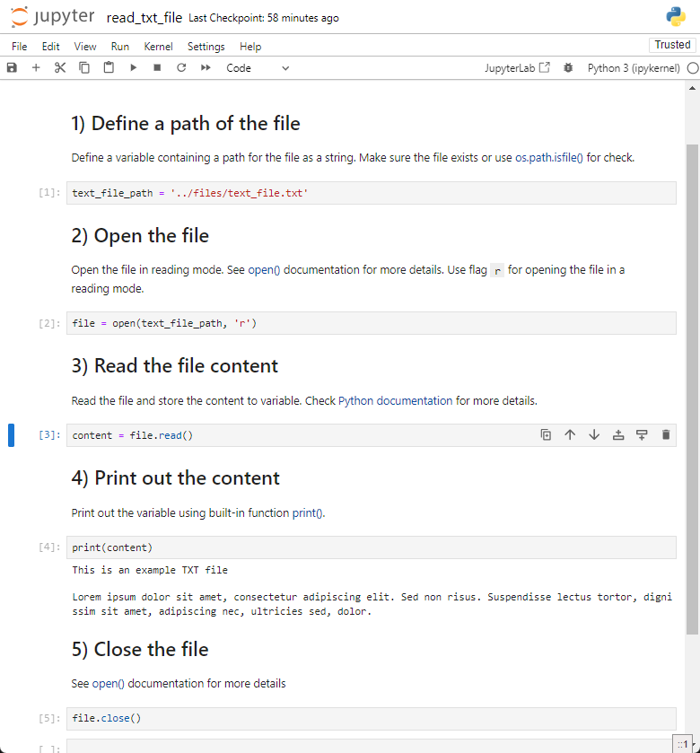Image resolution: width=700 pixels, height=753 pixels.
Task: Paste cell using the clipboard icon
Action: point(109,67)
